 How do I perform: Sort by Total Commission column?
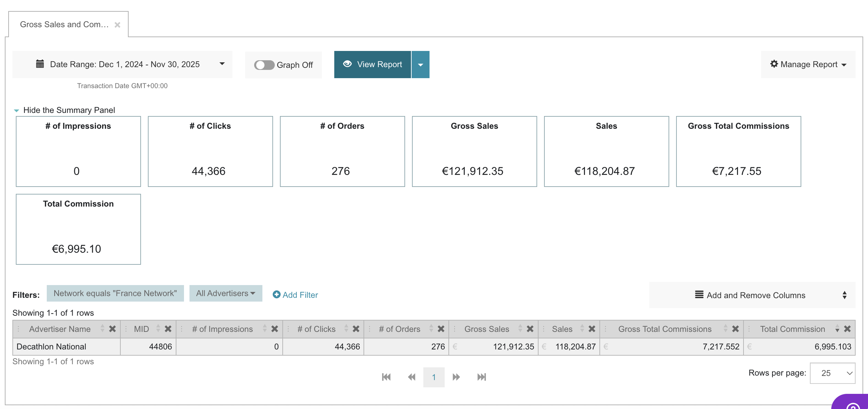coord(837,329)
